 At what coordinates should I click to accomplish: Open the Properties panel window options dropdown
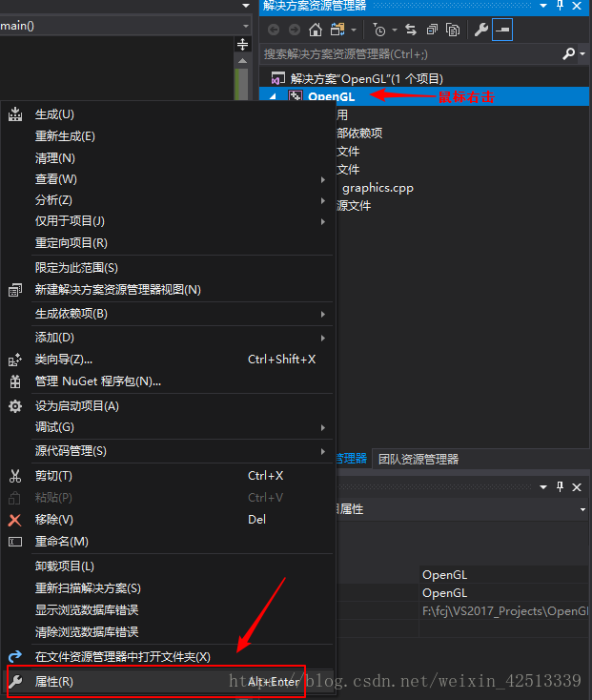543,487
